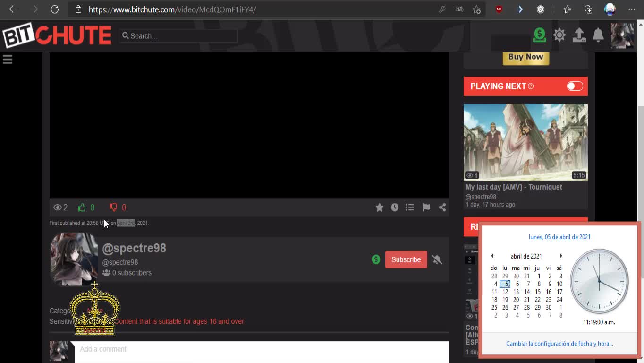Open the browser profile avatar
The height and width of the screenshot is (363, 644).
click(x=610, y=9)
